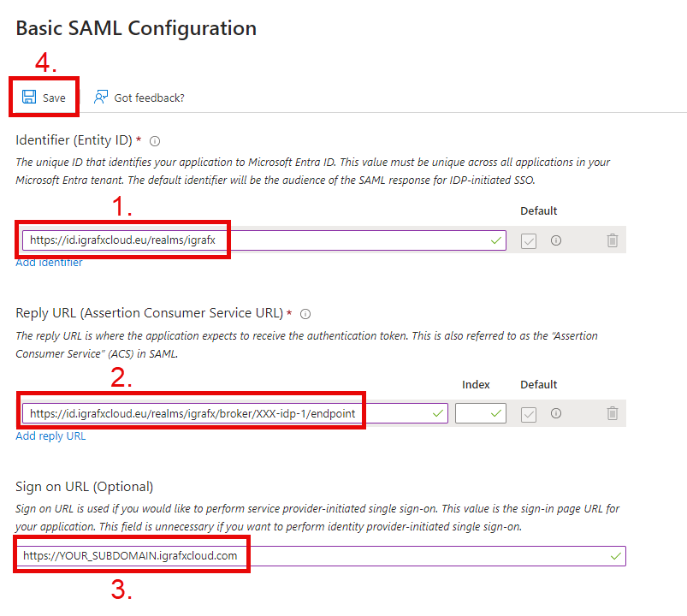
Task: Delete the broker endpoint reply URL
Action: click(x=613, y=413)
